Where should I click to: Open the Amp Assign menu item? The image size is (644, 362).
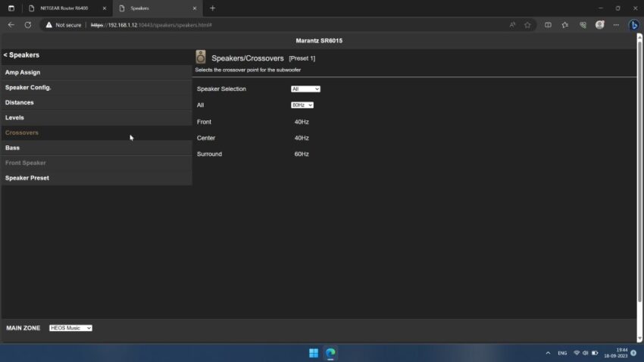(x=23, y=73)
